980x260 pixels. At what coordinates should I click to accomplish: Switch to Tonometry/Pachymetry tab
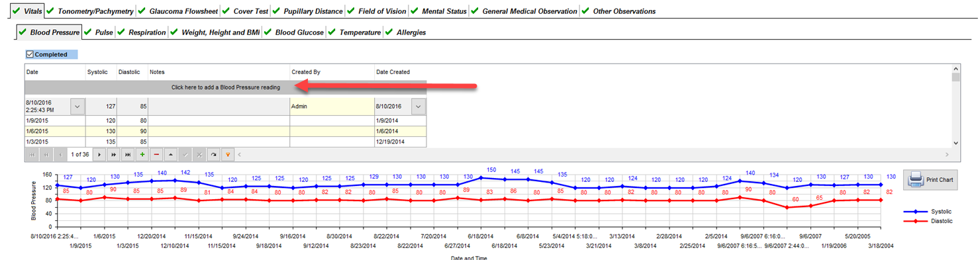(90, 11)
